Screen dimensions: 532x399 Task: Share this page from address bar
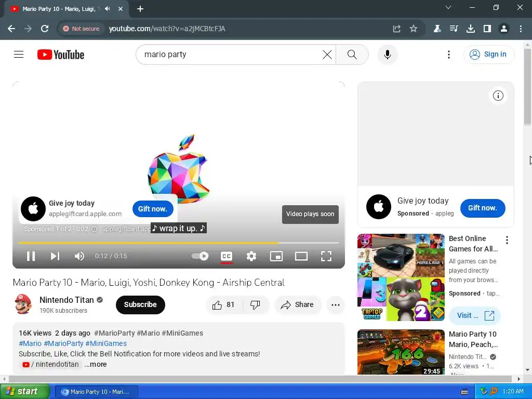coord(396,29)
